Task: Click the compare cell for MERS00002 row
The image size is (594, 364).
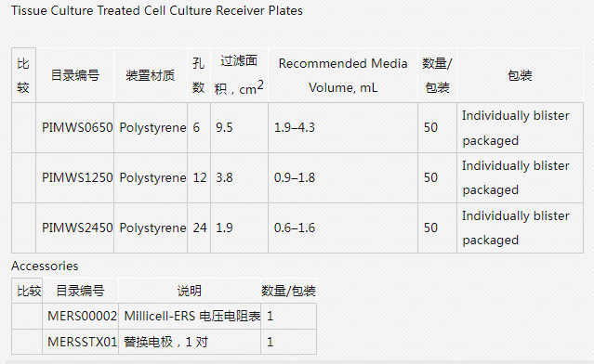Action: [27, 316]
